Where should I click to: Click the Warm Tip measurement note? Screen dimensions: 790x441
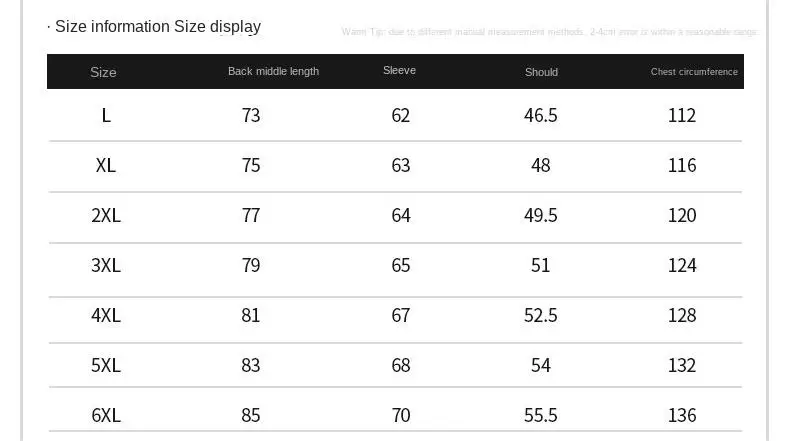coord(549,32)
